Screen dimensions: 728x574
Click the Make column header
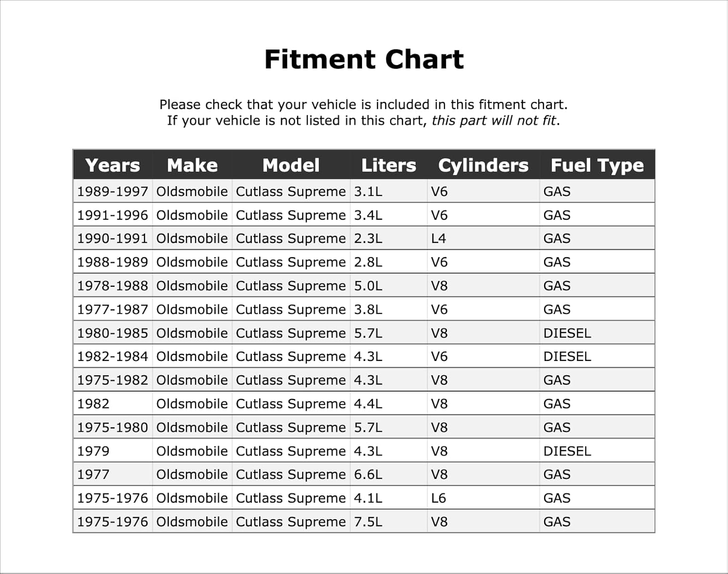(192, 165)
